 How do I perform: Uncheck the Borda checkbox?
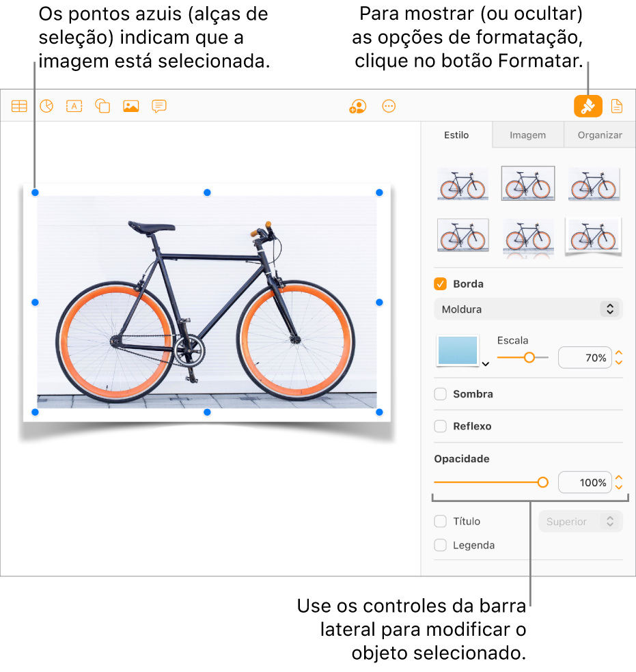point(440,283)
